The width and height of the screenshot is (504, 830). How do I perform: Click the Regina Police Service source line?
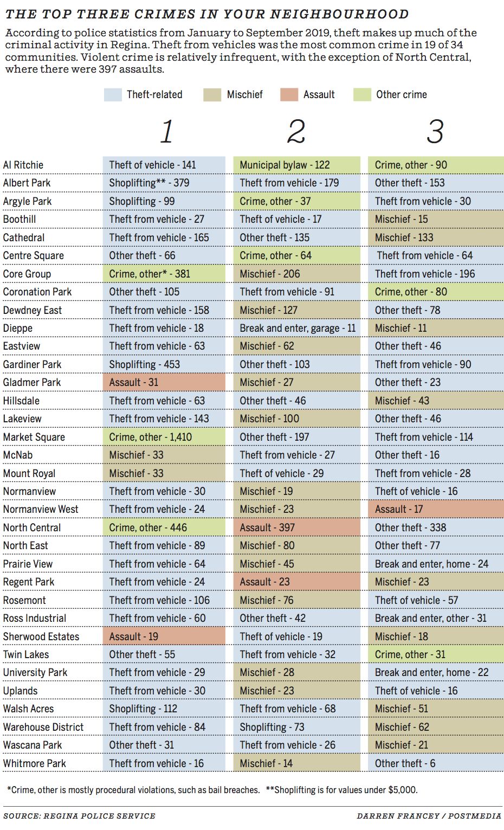point(80,816)
